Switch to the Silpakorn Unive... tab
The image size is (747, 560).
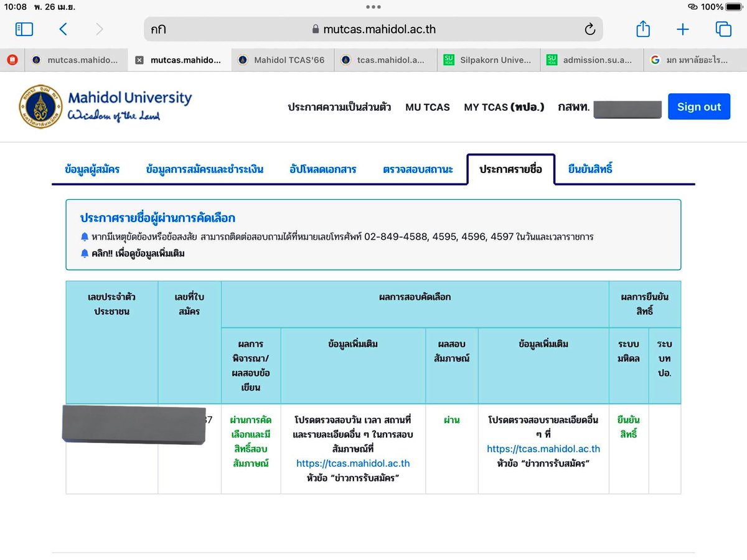tap(489, 60)
